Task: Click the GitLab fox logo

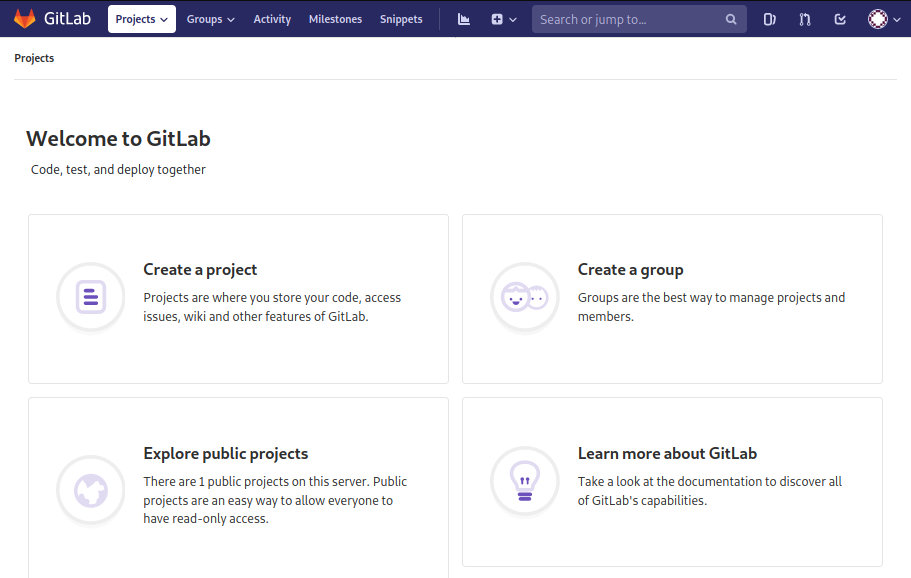Action: click(x=25, y=19)
